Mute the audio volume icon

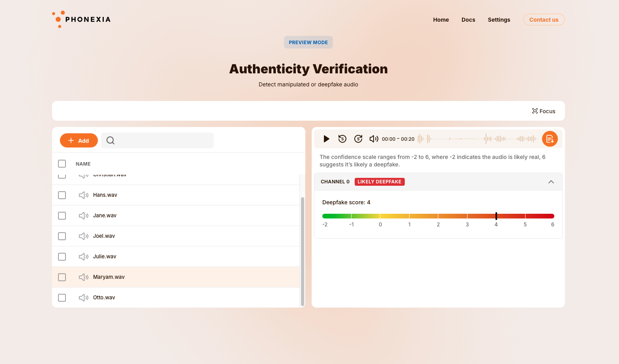click(374, 139)
